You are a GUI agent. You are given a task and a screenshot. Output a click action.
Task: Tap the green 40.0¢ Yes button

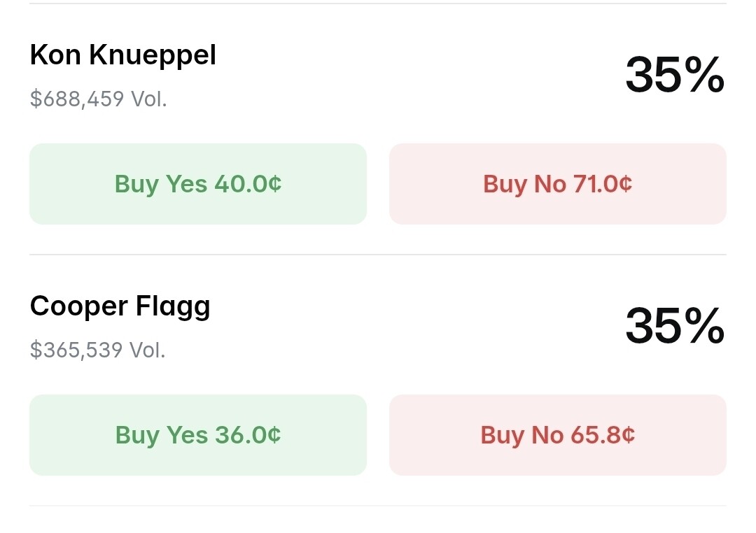coord(198,184)
